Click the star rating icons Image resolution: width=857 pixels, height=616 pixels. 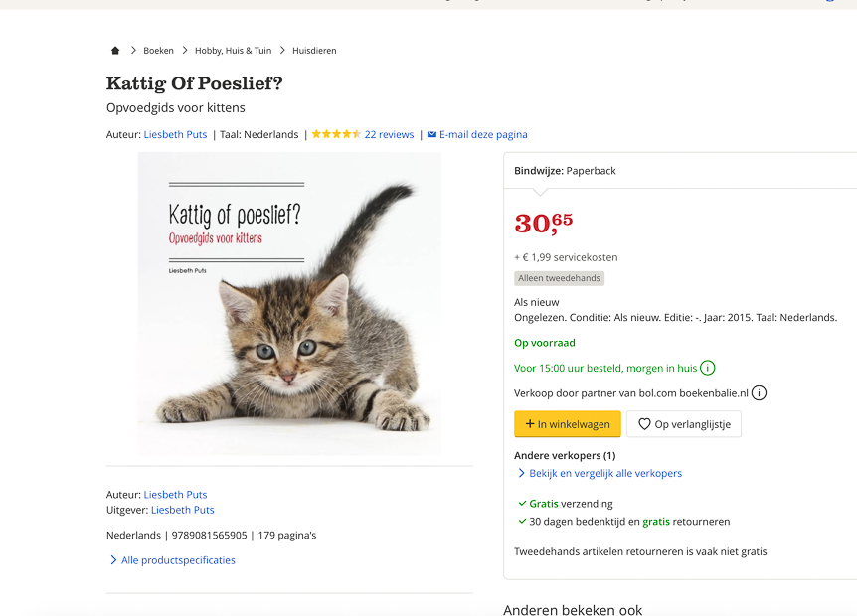tap(336, 134)
